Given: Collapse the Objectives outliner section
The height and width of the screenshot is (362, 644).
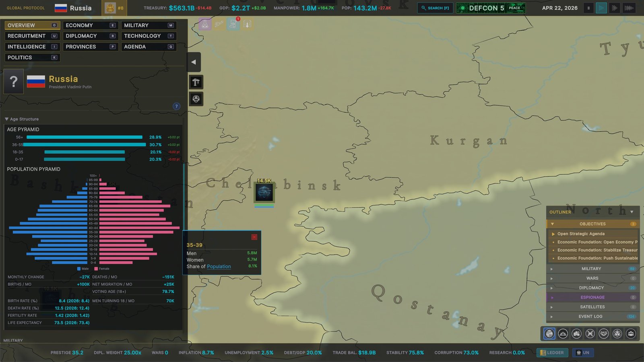Looking at the screenshot, I should click(x=593, y=224).
